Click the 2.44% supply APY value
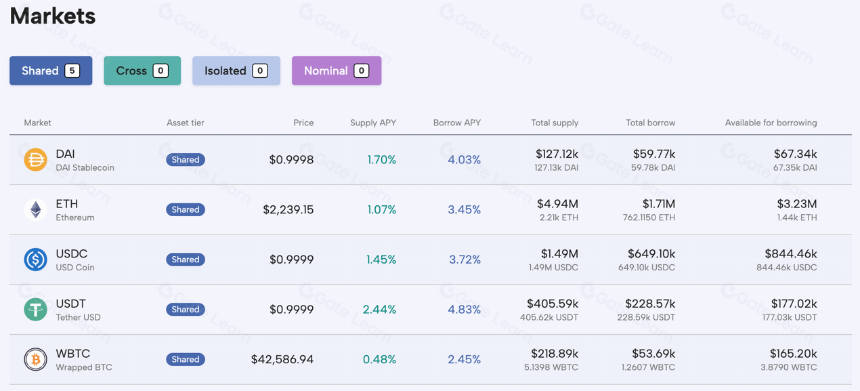860x391 pixels. (380, 309)
